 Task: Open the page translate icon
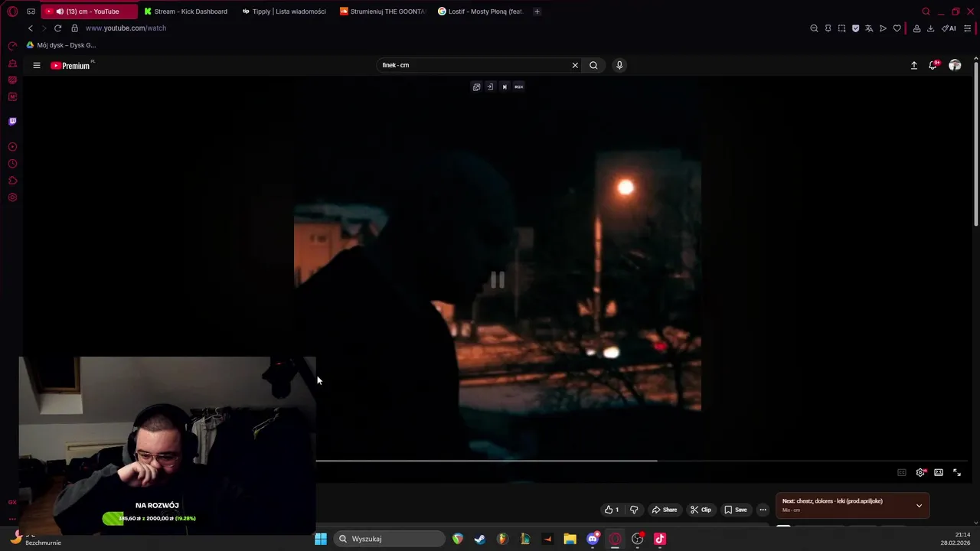(869, 28)
